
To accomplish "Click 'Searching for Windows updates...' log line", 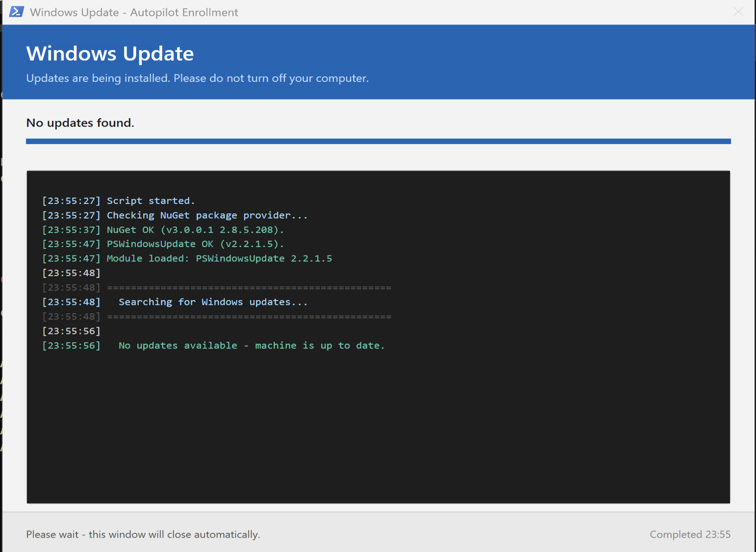I will [x=213, y=302].
